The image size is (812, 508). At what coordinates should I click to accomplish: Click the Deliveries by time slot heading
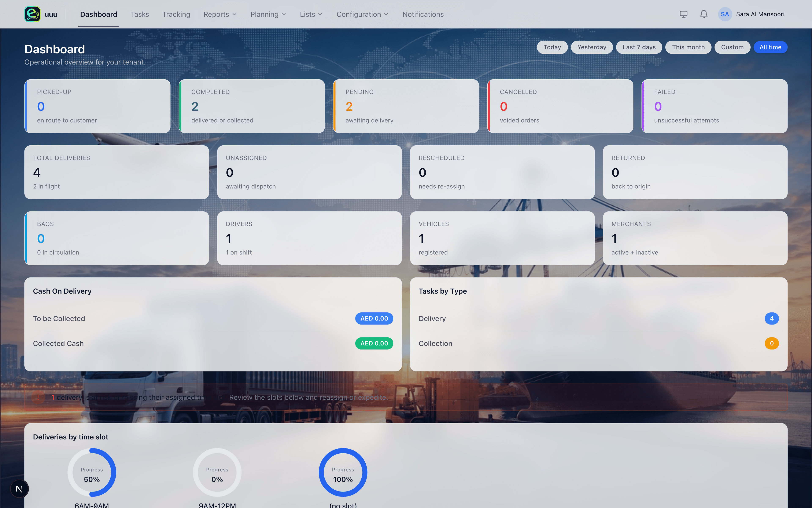pyautogui.click(x=70, y=437)
